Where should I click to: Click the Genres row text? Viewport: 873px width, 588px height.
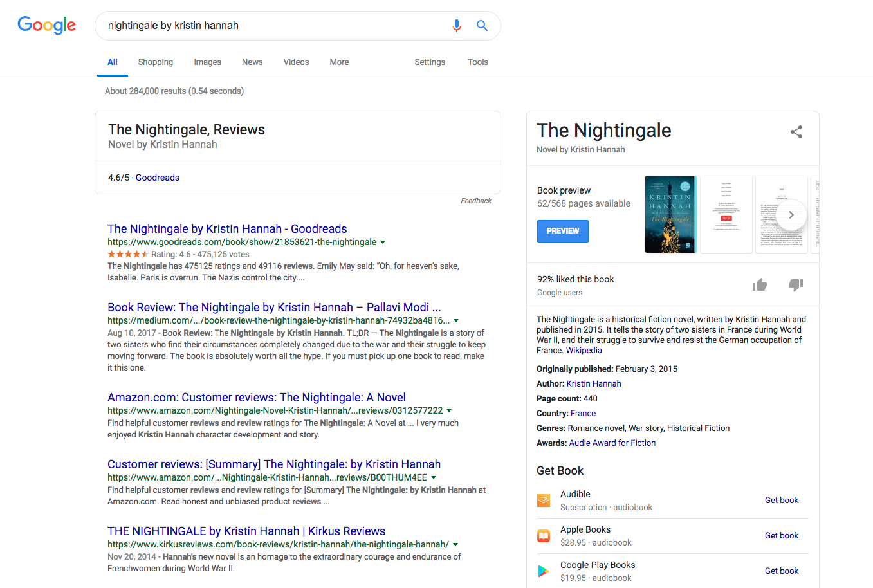[633, 428]
